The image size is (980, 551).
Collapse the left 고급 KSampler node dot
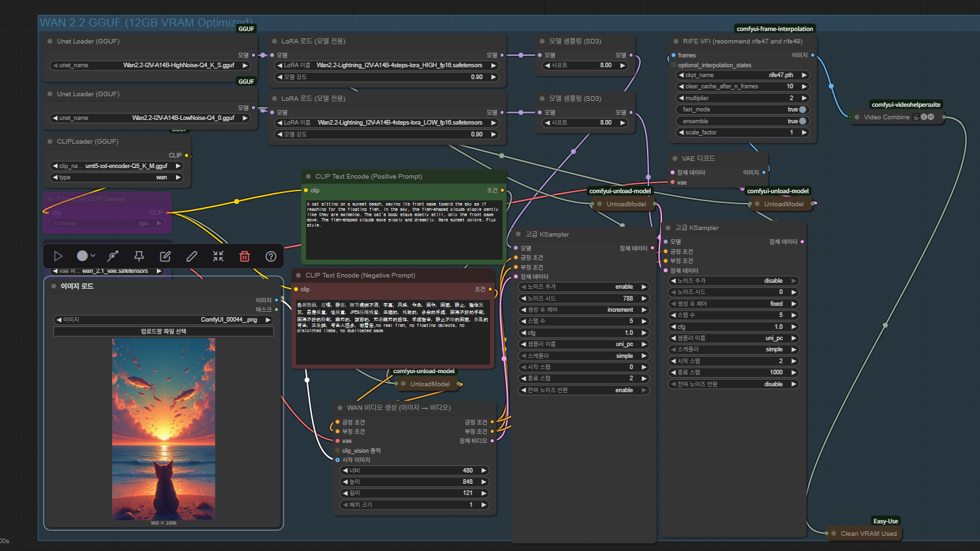click(518, 234)
